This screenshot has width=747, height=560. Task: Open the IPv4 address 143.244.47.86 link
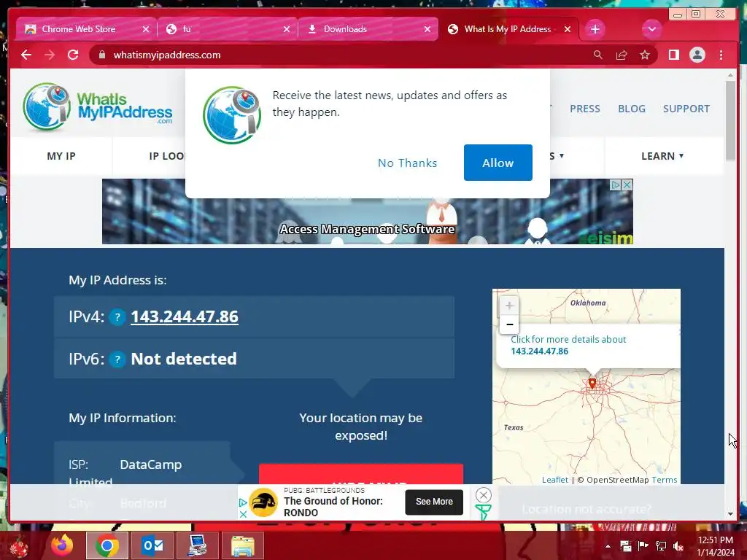[x=185, y=316]
